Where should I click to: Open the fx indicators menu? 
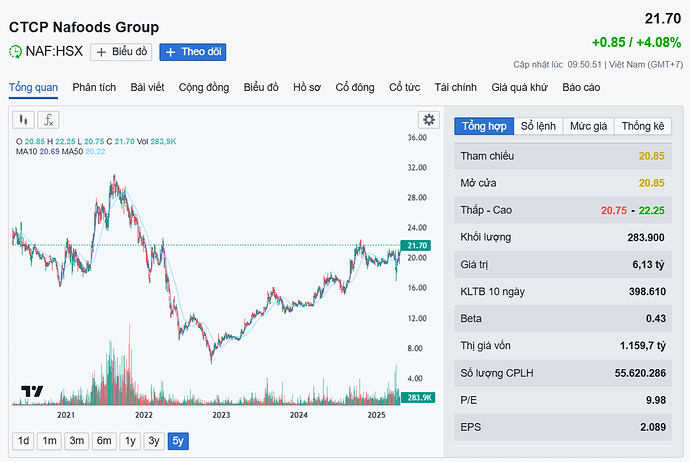pos(48,120)
